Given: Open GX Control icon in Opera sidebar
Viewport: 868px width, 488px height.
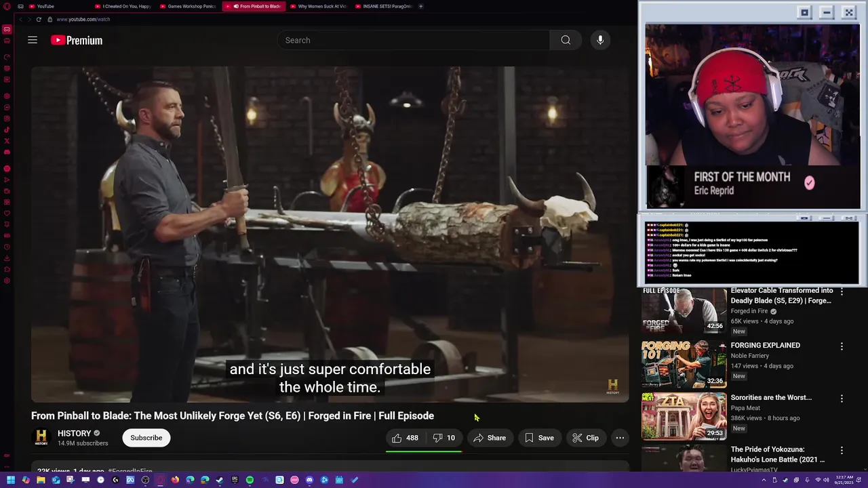Looking at the screenshot, I should click(x=7, y=29).
